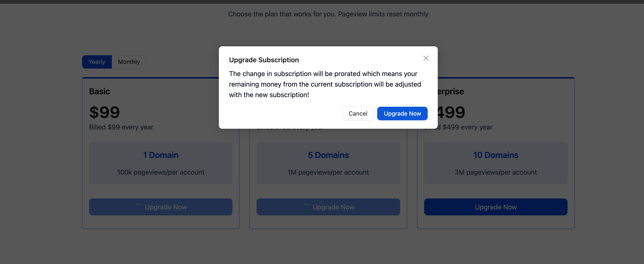Click the Billed $99 every year text
Screen dimensions: 644x264
click(x=121, y=127)
